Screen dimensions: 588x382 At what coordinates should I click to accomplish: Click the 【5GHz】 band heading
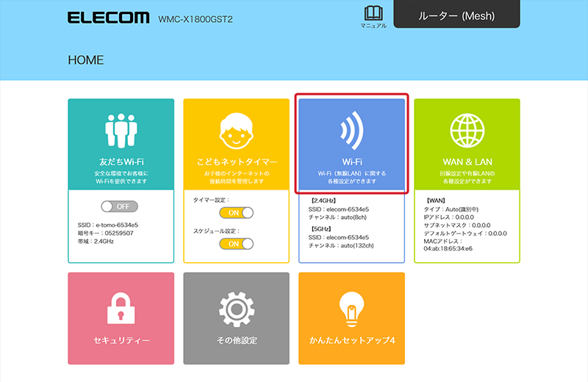[x=320, y=228]
